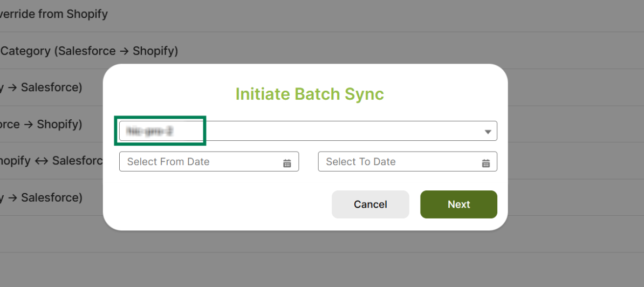Open the blurred-value selection combo box
Viewport: 644px width, 287px height.
tap(307, 131)
